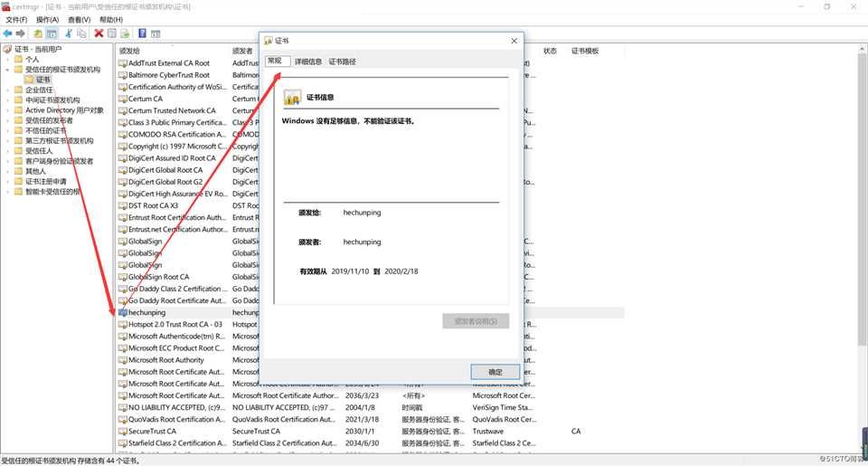This screenshot has width=868, height=466.
Task: Select COMODO RSA Certification A... row
Action: [x=177, y=135]
